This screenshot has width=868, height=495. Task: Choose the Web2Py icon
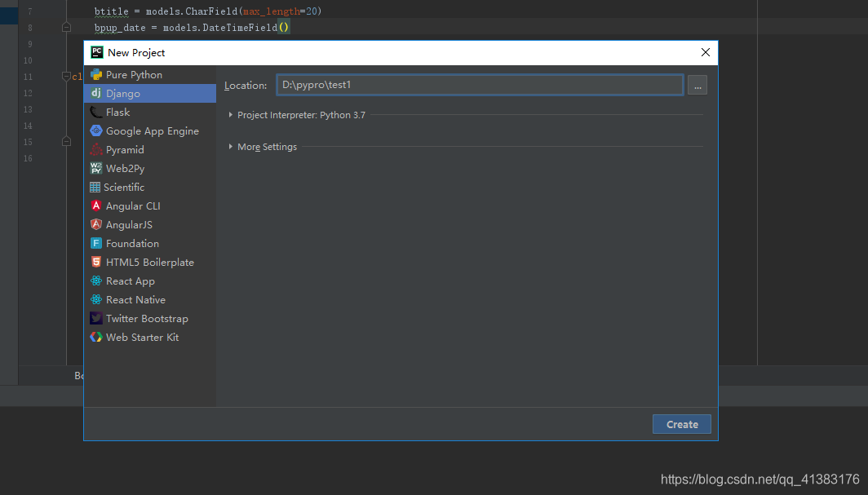click(x=96, y=168)
